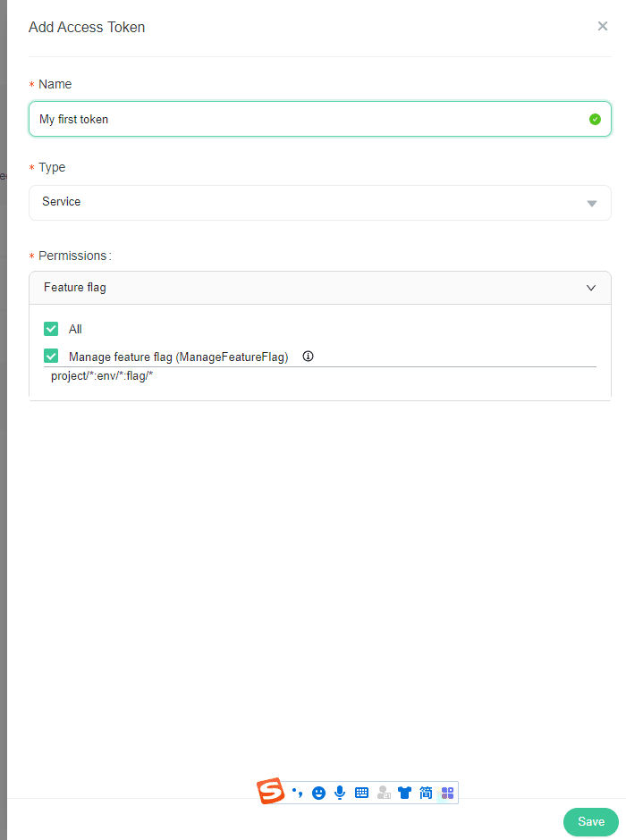Open the four-square toolbox icon
The width and height of the screenshot is (626, 840).
[448, 793]
